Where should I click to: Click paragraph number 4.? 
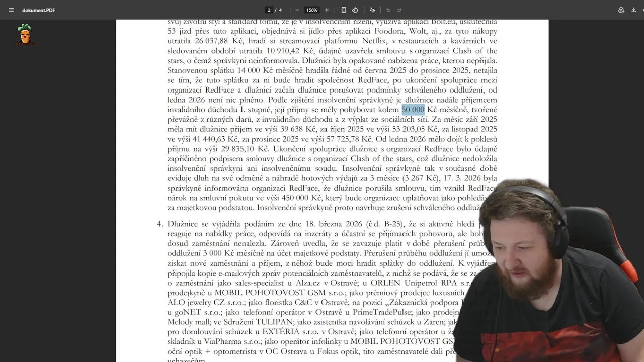click(159, 224)
